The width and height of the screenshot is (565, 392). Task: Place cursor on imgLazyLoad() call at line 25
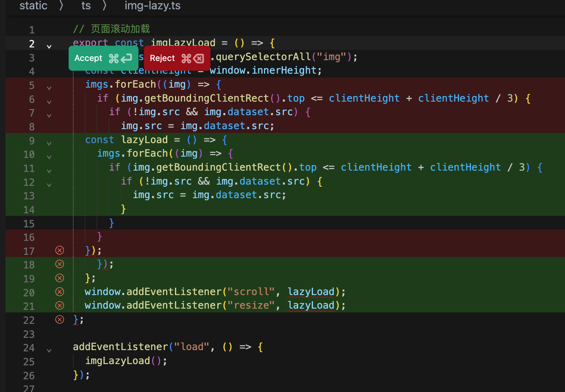click(118, 361)
